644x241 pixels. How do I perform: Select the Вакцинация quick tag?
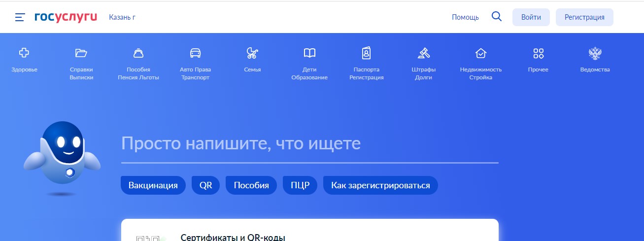[x=153, y=186]
